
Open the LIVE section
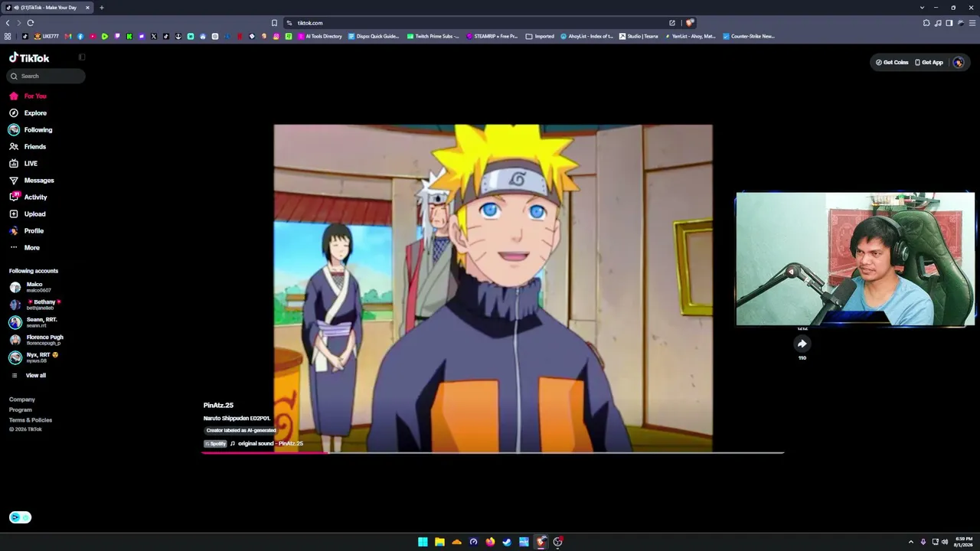point(23,163)
